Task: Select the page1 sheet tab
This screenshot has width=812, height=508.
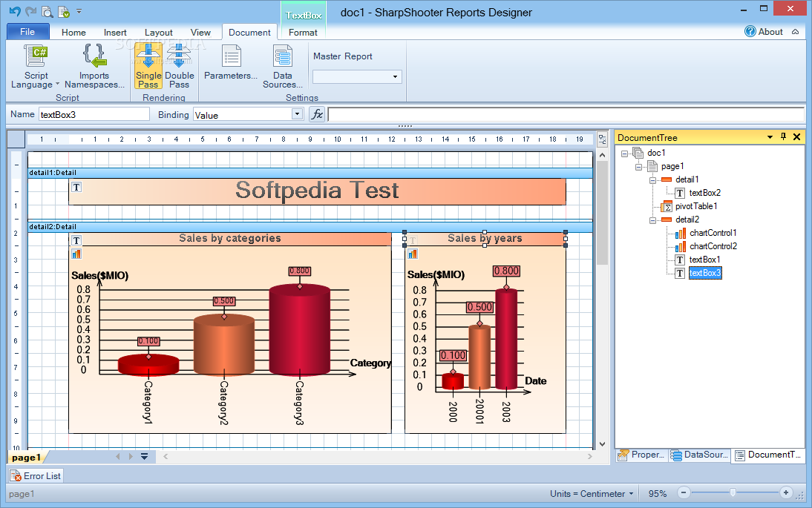Action: point(26,458)
